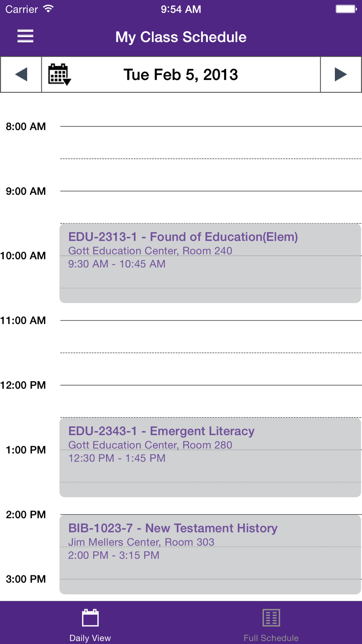
Task: Open the hamburger navigation menu
Action: tap(25, 36)
